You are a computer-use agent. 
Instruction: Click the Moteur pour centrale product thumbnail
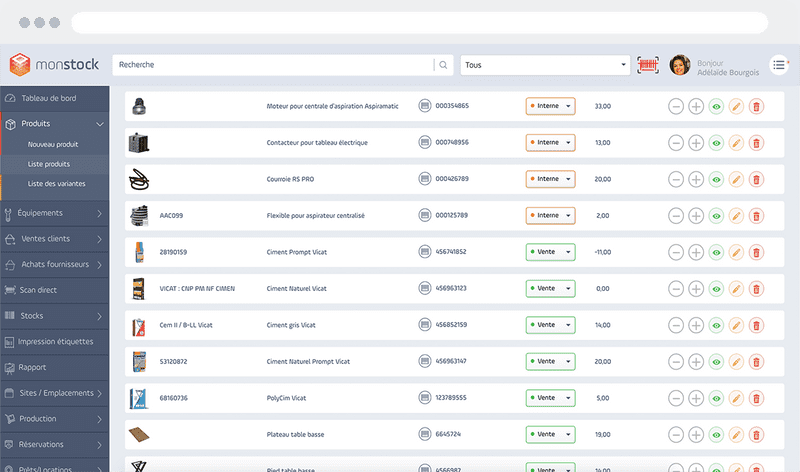click(139, 106)
